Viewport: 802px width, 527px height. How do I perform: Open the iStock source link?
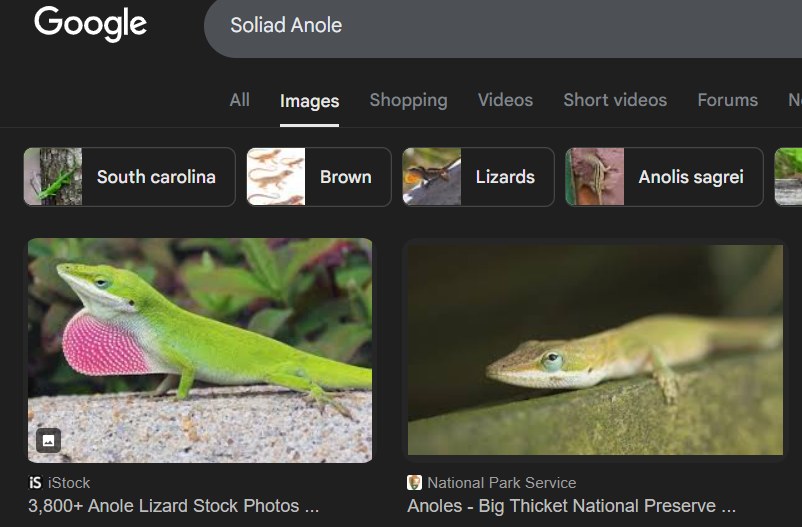[69, 482]
